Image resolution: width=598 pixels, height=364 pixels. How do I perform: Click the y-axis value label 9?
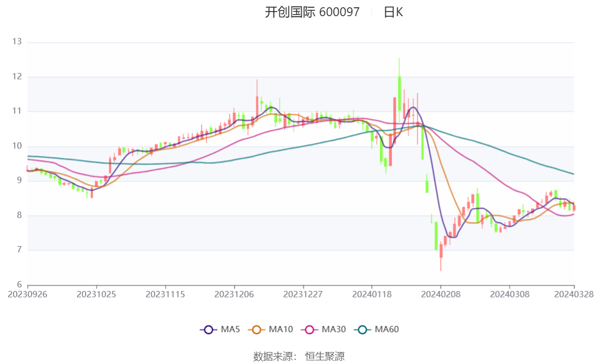click(19, 181)
